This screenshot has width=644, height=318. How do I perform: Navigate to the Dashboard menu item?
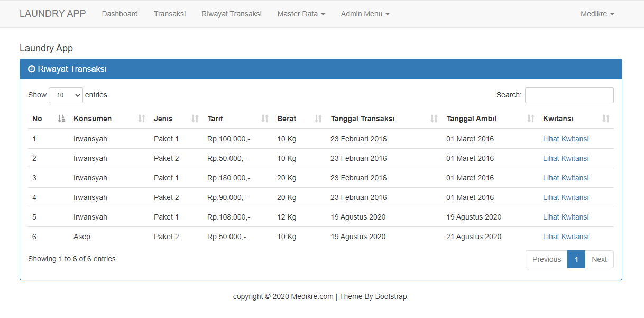[119, 14]
